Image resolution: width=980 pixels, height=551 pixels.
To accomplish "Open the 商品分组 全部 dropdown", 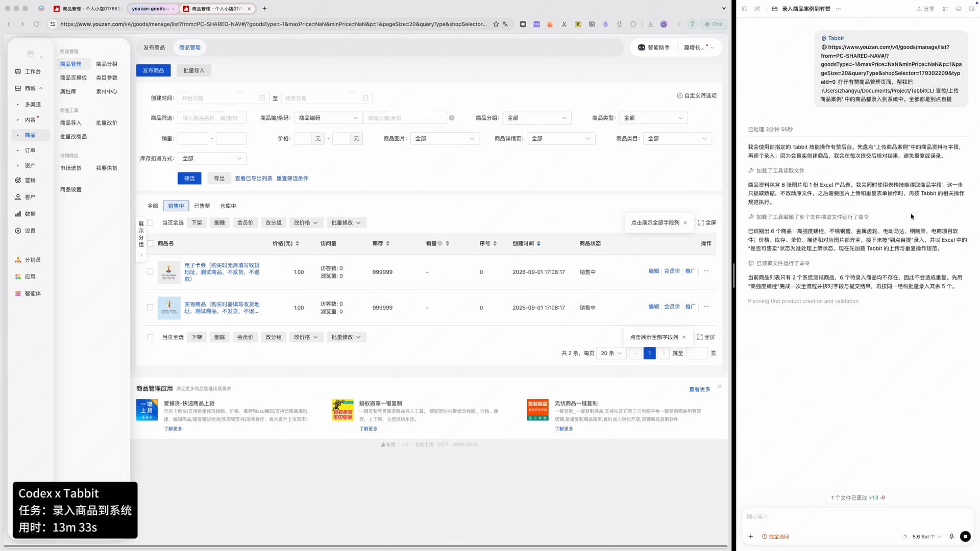I will 536,118.
